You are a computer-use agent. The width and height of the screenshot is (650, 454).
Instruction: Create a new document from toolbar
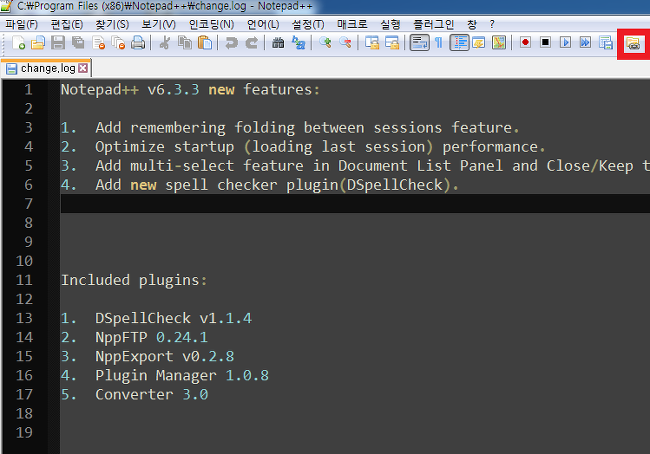click(18, 43)
